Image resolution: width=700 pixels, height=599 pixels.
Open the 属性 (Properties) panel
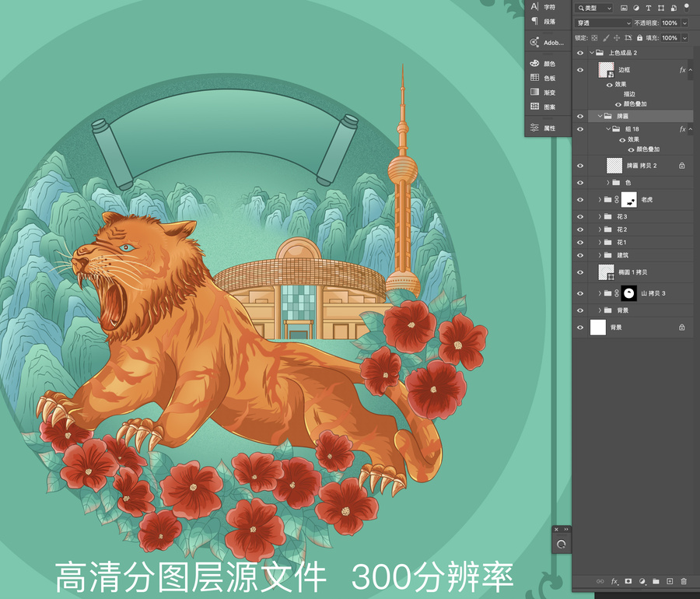pos(544,128)
